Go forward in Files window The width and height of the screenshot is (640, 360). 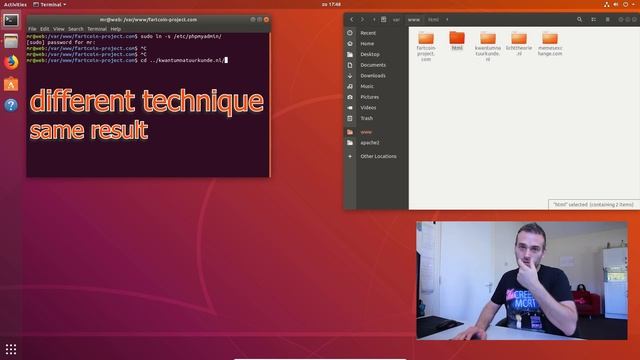362,19
